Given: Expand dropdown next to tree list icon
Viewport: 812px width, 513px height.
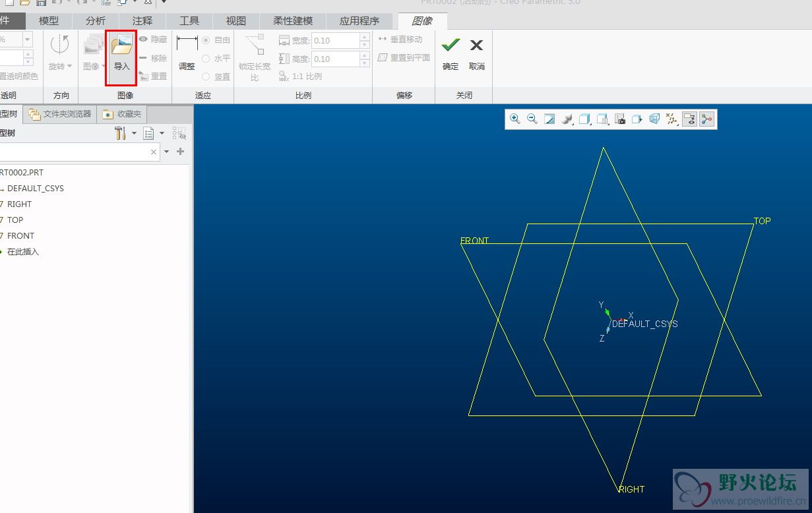Looking at the screenshot, I should (162, 133).
